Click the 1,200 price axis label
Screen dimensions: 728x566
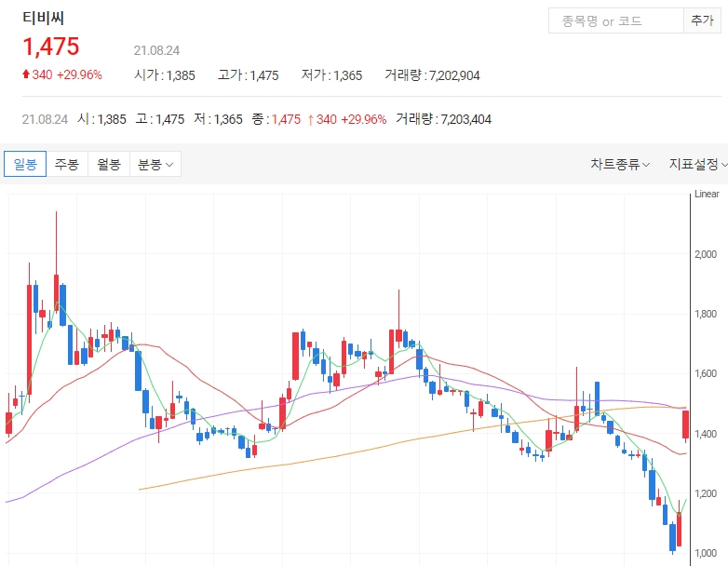tap(706, 493)
